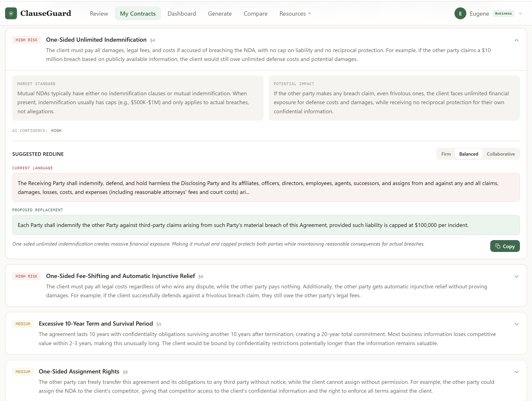Select the Collaborative redline tone
Viewport: 532px width, 401px height.
click(x=500, y=154)
